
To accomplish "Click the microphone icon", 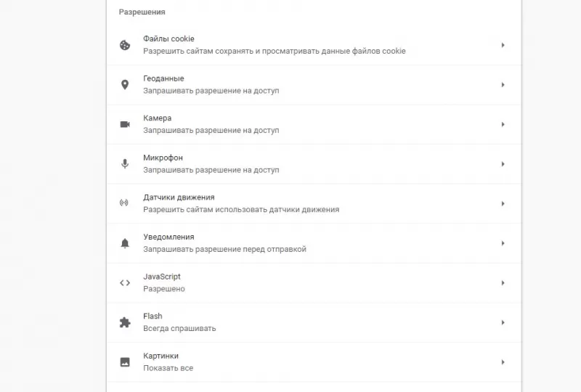I will pos(124,164).
